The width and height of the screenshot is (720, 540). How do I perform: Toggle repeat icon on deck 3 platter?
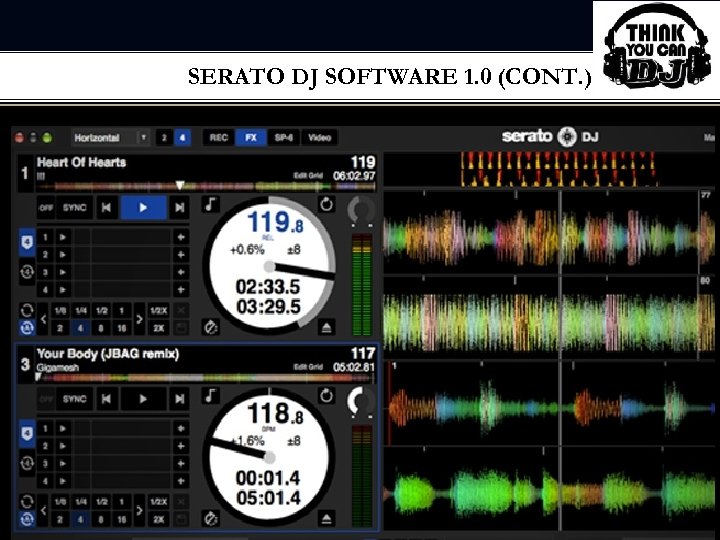(326, 395)
